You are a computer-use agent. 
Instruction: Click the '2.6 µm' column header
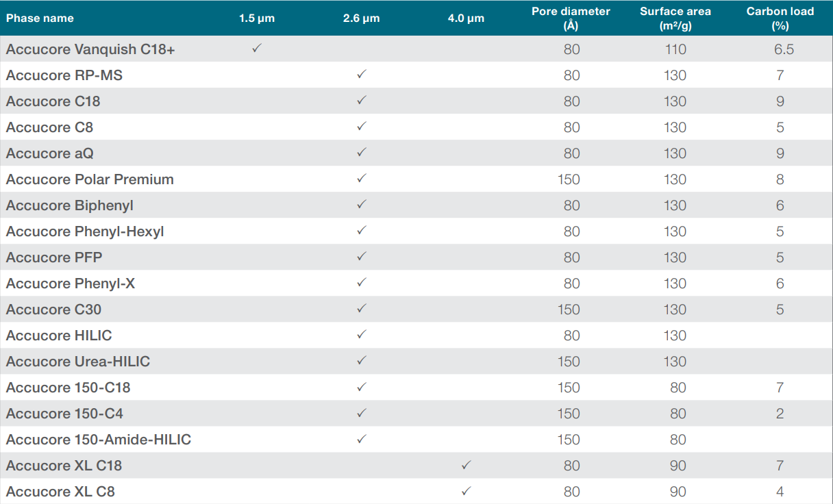tap(362, 18)
